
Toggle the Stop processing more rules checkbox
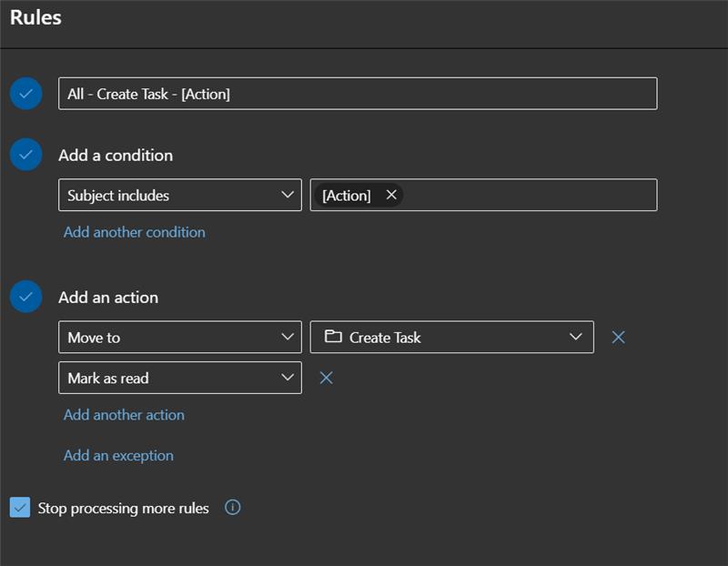pos(20,508)
